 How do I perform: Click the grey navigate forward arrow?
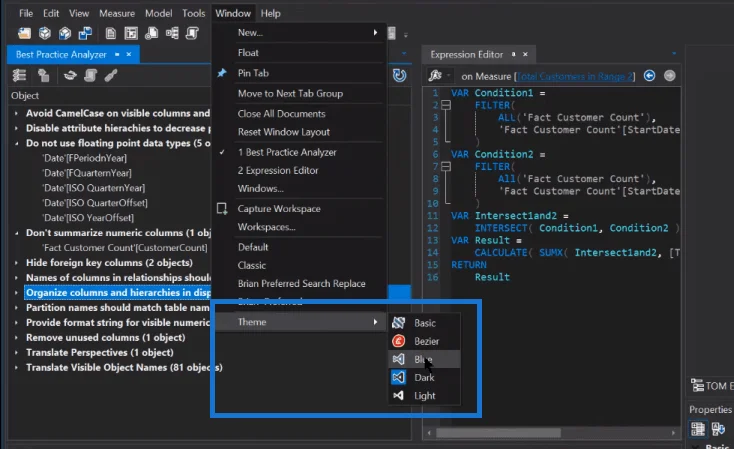coord(670,75)
